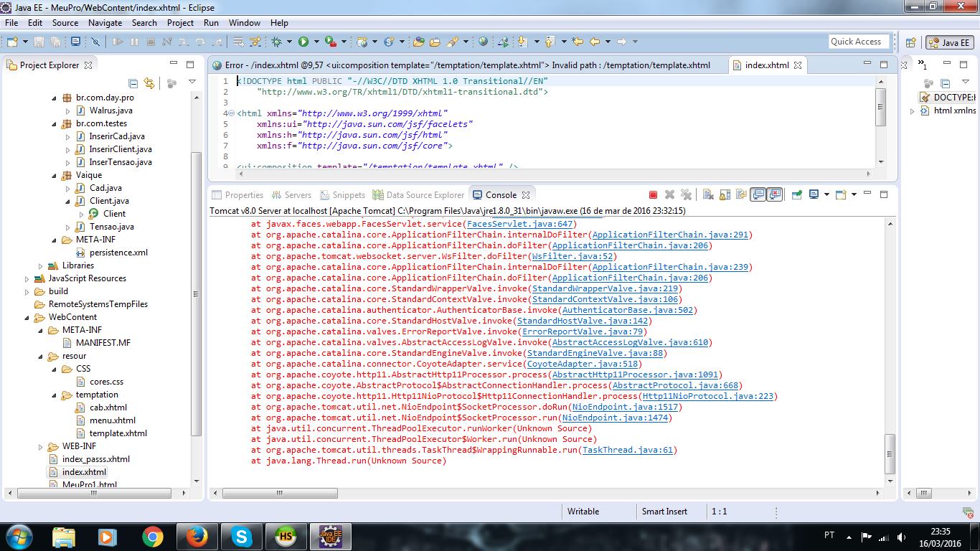The height and width of the screenshot is (551, 980).
Task: Run the application with green Run button
Action: [x=303, y=42]
